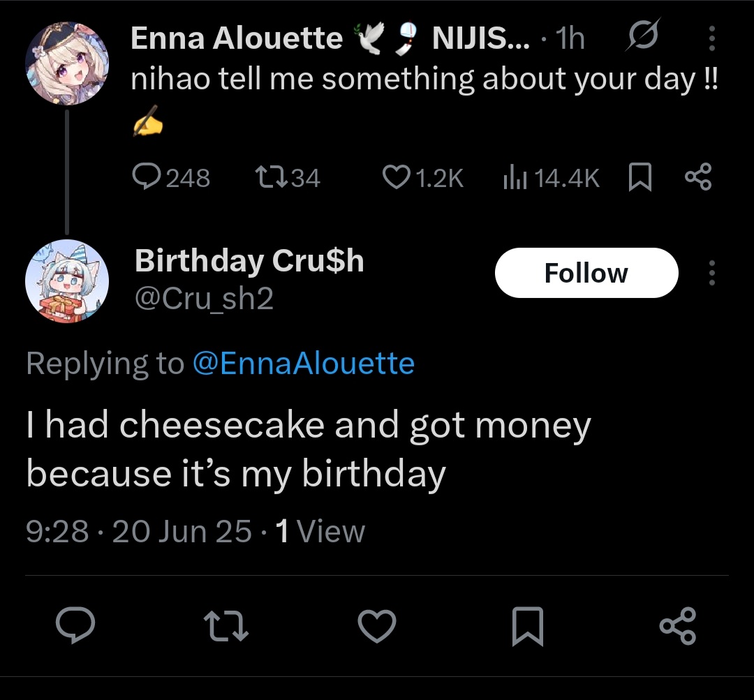Screen dimensions: 754x700
Task: Open Birthday Cru$h's profile avatar
Action: [67, 281]
